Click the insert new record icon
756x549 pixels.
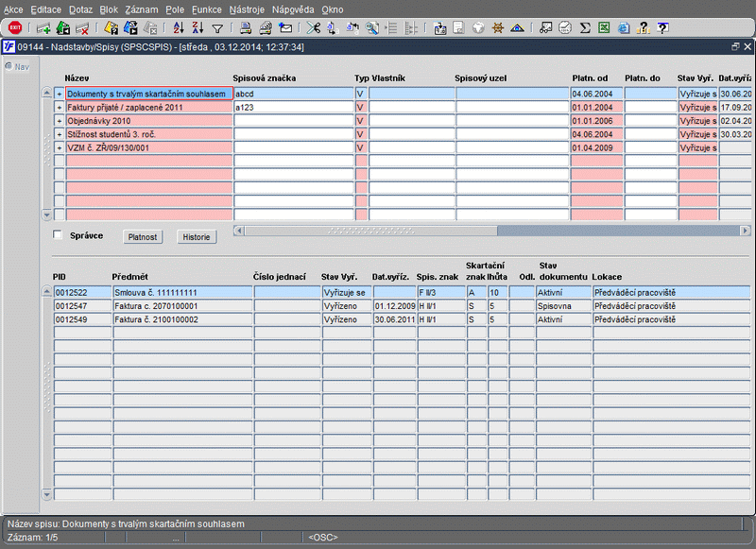[x=43, y=28]
